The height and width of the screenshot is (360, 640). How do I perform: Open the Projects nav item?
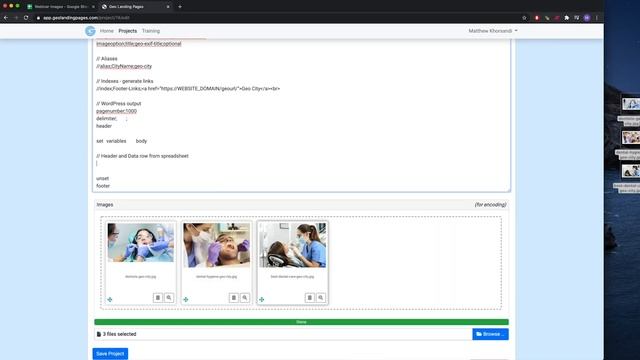point(127,31)
